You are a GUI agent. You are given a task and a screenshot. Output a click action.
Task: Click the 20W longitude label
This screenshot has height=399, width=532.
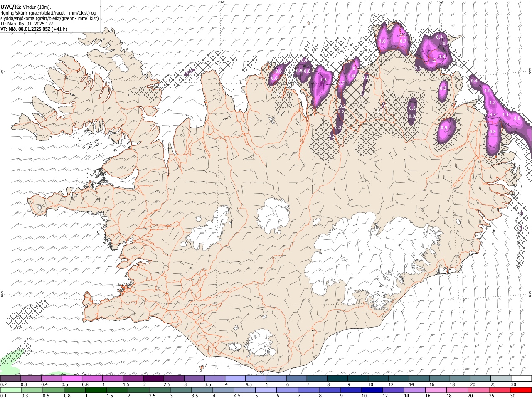(221, 2)
